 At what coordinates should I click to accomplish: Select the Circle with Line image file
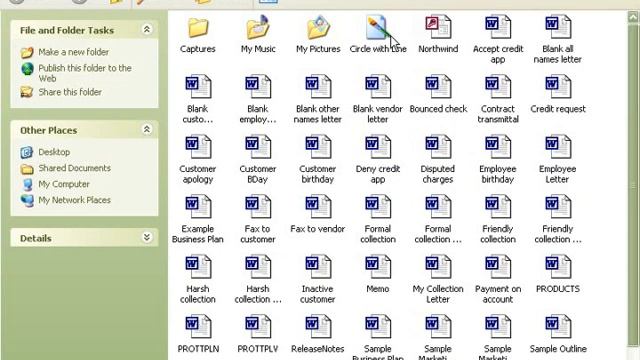(x=378, y=28)
